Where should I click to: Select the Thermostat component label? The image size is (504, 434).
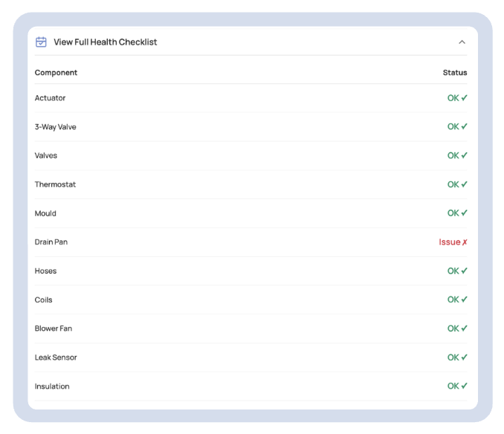point(55,185)
